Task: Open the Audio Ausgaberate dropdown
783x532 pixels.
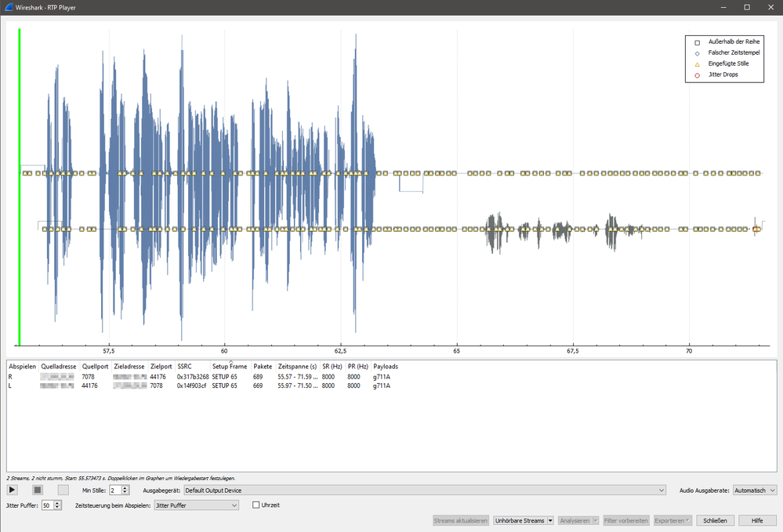Action: click(x=755, y=490)
